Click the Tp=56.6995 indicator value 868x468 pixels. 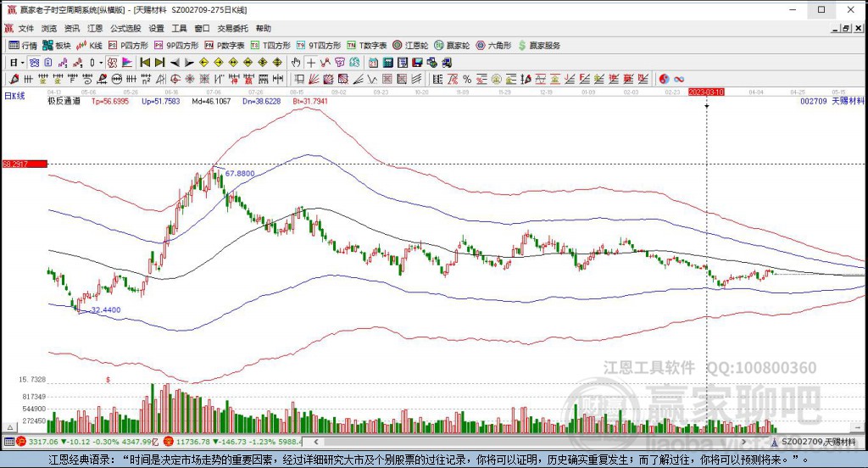pyautogui.click(x=110, y=102)
